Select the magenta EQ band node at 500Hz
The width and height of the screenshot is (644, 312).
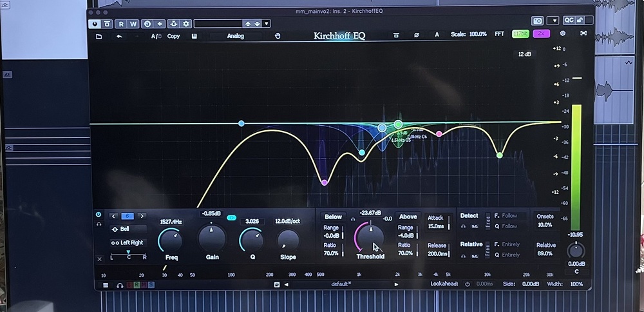pos(325,182)
